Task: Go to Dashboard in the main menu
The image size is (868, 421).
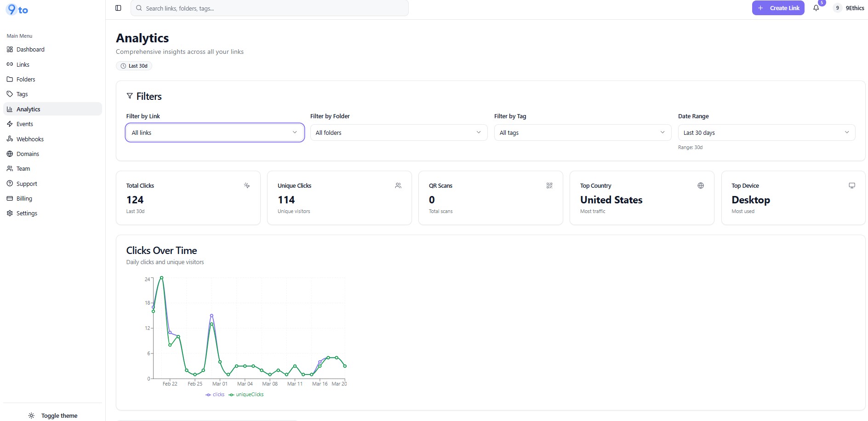Action: point(30,49)
